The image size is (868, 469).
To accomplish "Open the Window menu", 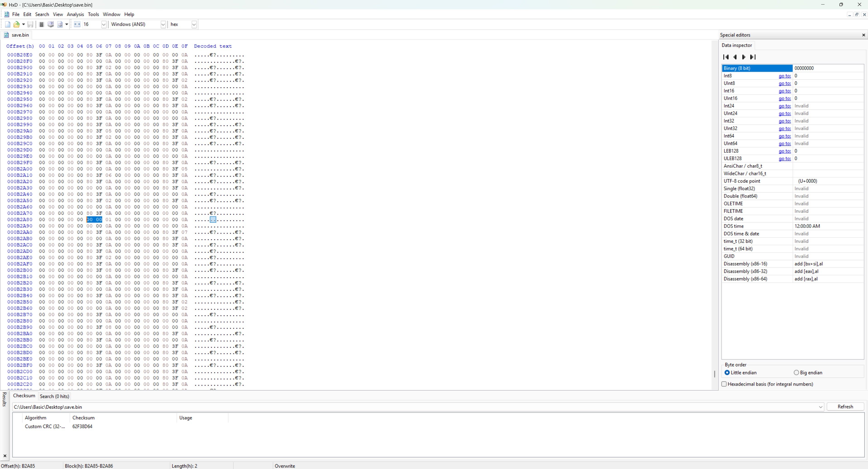I will [x=112, y=14].
